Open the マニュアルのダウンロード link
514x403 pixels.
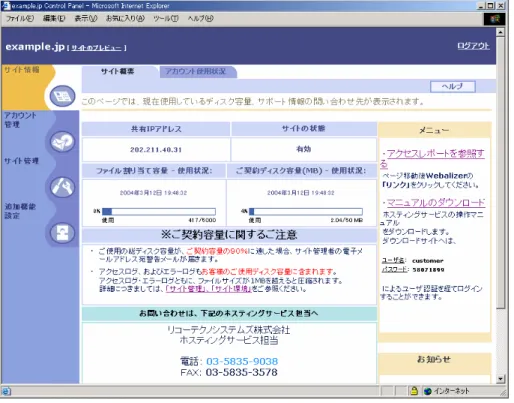click(436, 202)
